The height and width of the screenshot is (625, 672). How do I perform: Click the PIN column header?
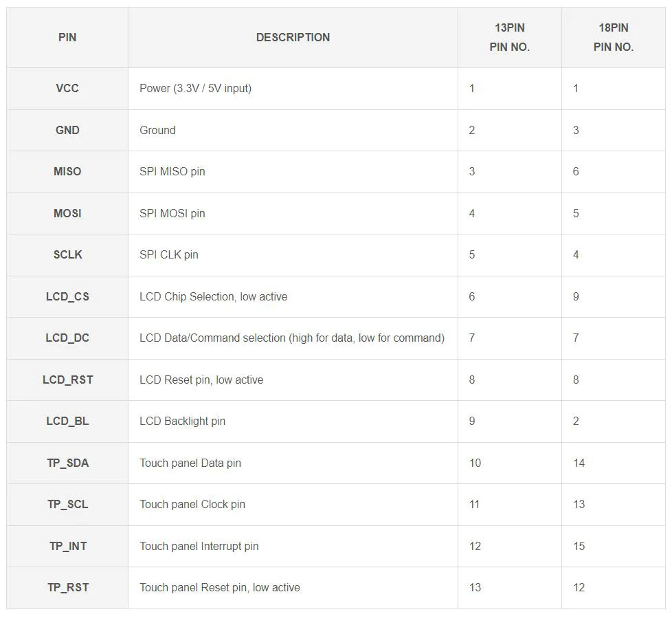pos(67,37)
